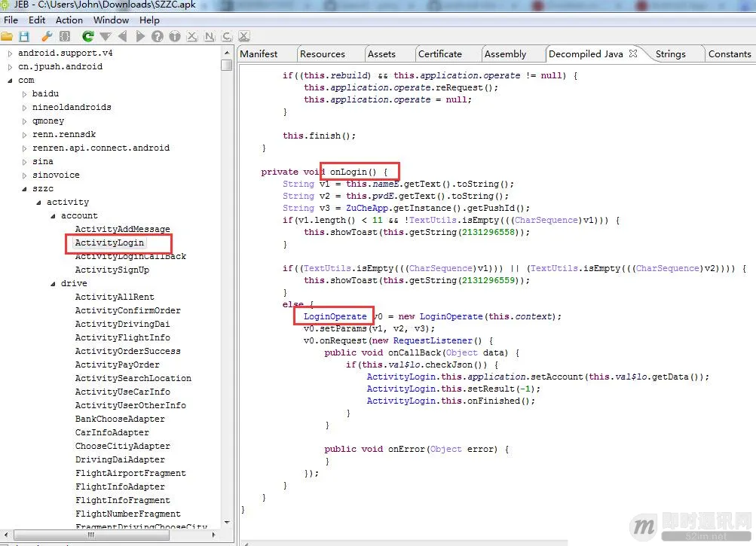Expand the android.support.v4 package
The width and height of the screenshot is (756, 546).
(10, 53)
